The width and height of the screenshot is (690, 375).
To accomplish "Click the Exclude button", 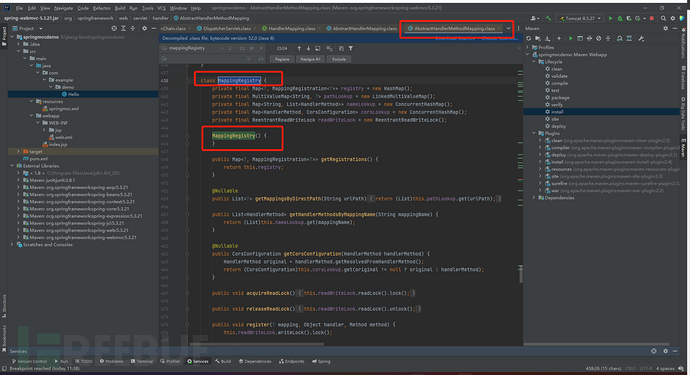I will click(339, 59).
